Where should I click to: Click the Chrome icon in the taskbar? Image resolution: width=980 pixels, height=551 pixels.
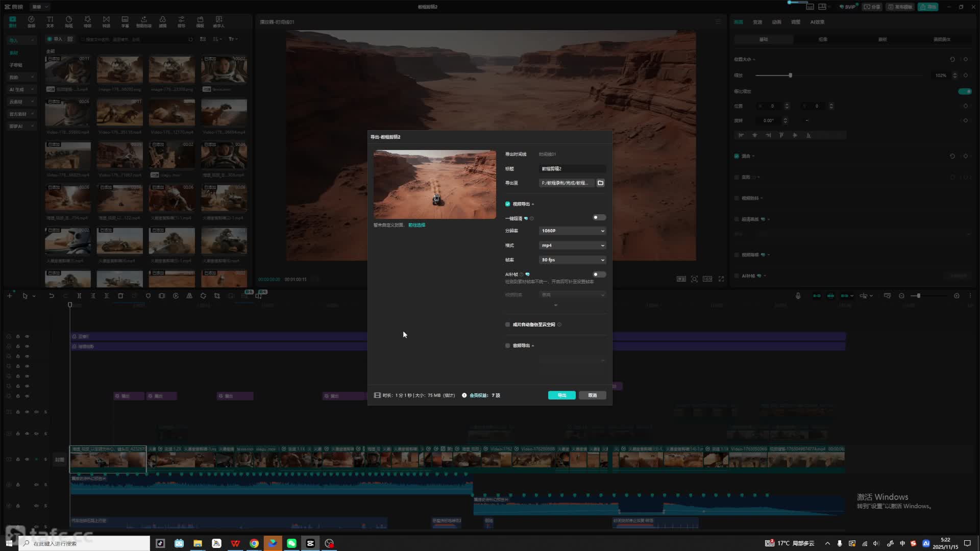[x=254, y=543]
